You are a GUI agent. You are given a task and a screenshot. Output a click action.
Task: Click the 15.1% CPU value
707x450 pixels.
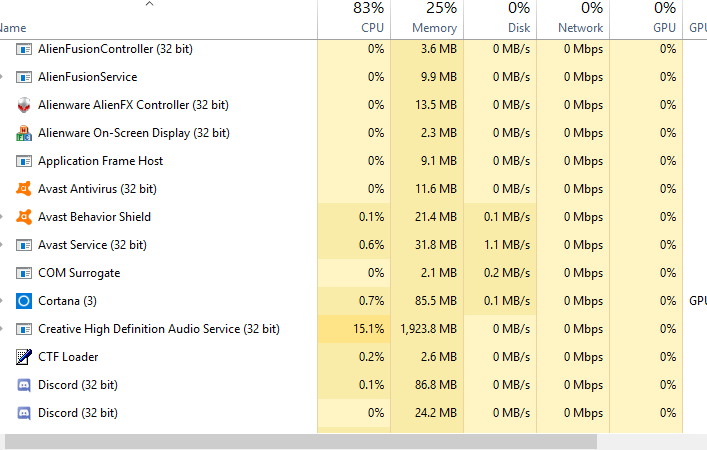pos(368,329)
